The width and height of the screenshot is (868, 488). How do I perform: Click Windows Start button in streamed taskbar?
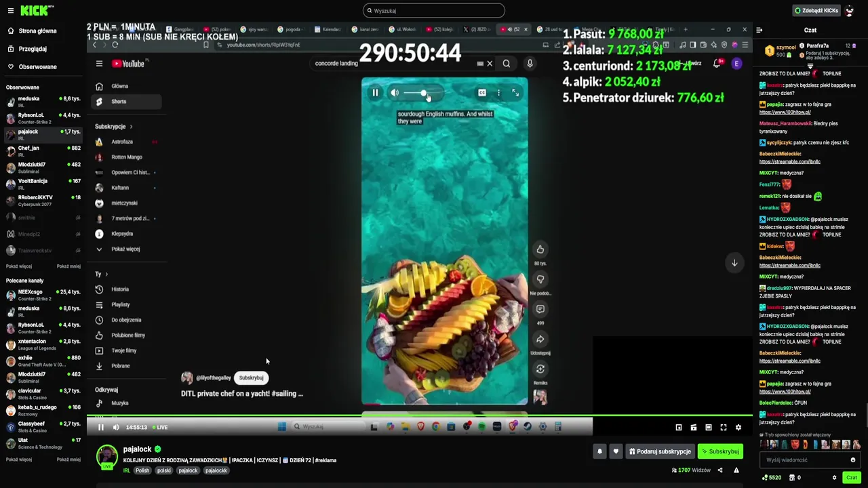282,427
